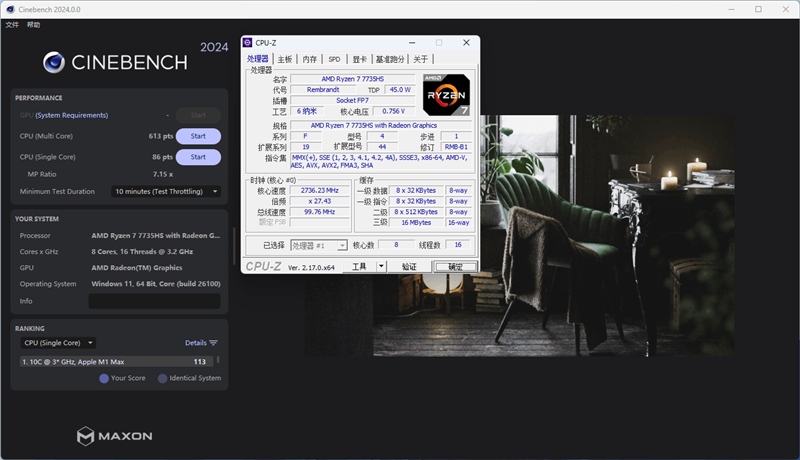Click the Cinebench logo icon

pyautogui.click(x=54, y=62)
